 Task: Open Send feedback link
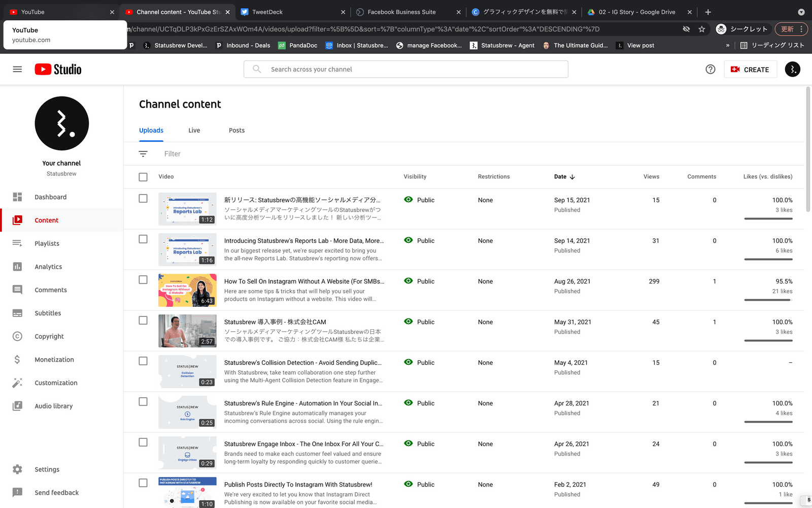pos(56,493)
